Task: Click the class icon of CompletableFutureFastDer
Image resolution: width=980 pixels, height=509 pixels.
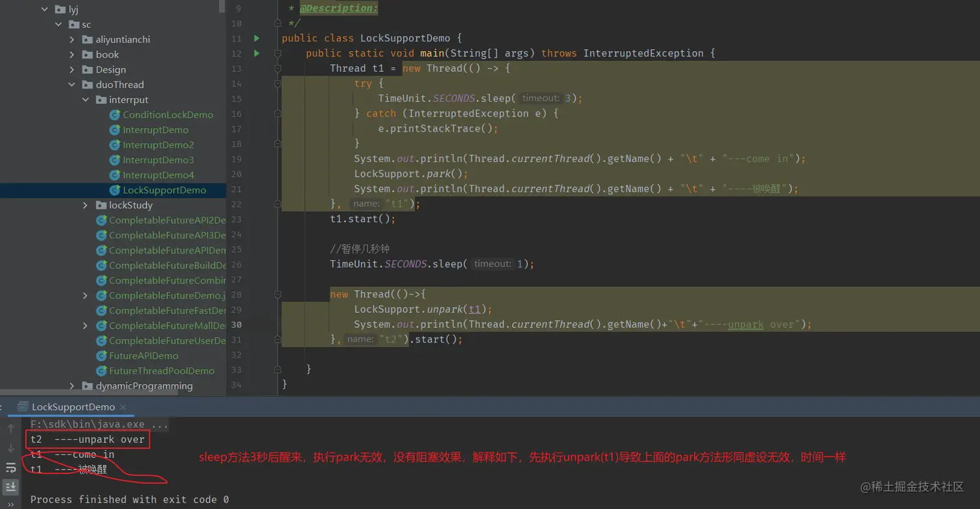Action: point(101,310)
